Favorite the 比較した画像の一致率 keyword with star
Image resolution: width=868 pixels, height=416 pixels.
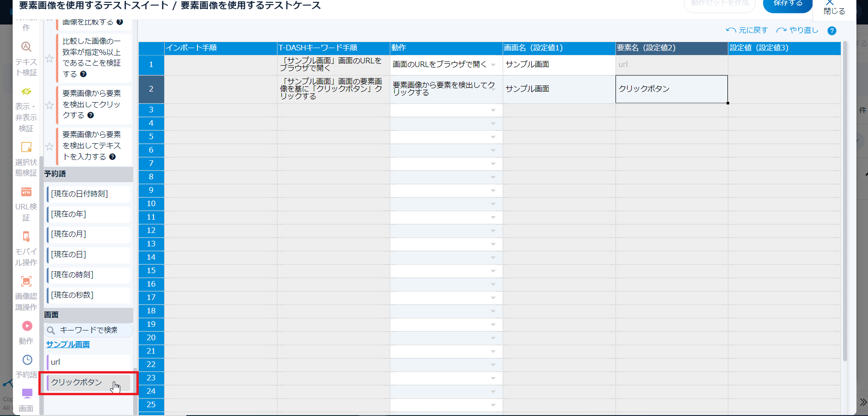click(x=49, y=59)
